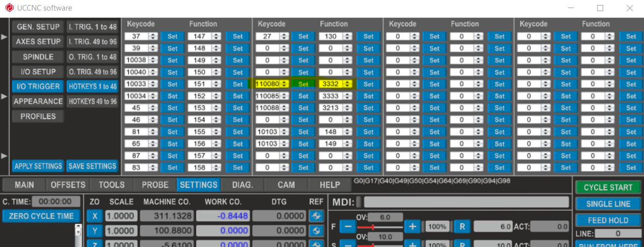The image size is (644, 247).
Task: Zero the Y work coordinate with Y button
Action: 94,231
